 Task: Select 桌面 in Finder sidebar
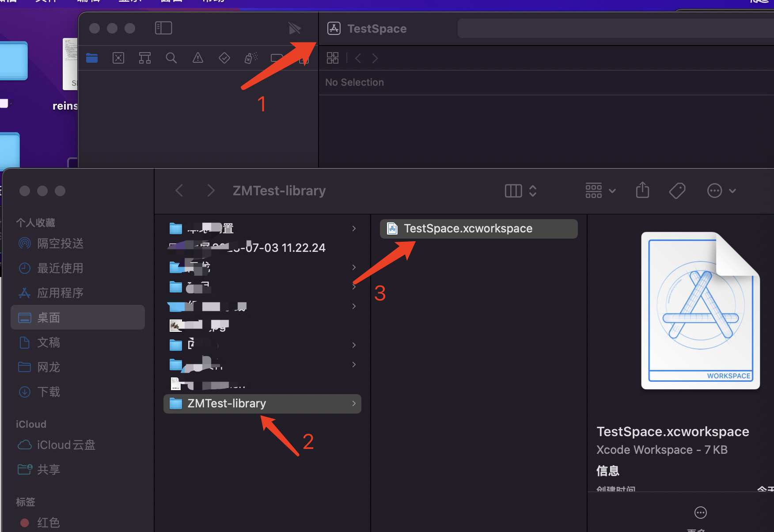[78, 317]
